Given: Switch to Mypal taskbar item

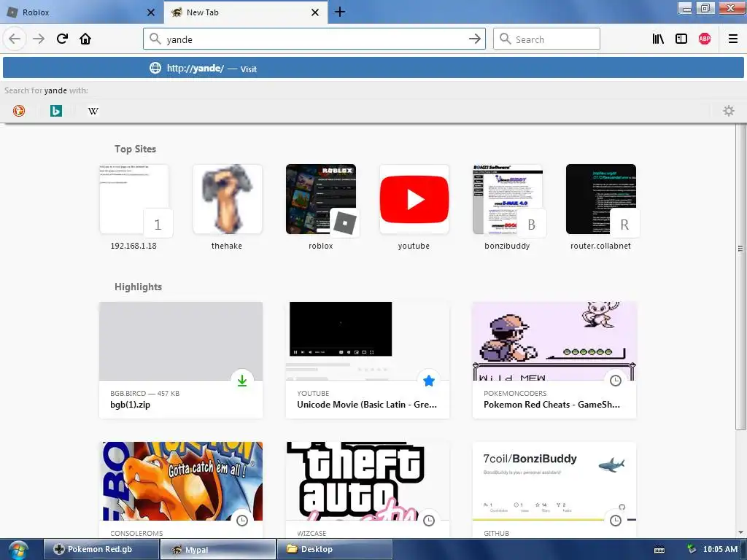Looking at the screenshot, I should point(218,549).
